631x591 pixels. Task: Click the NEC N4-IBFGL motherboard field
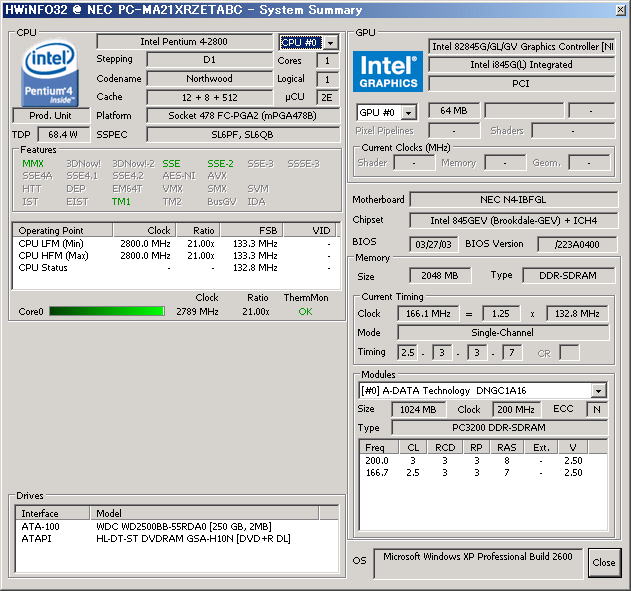pyautogui.click(x=513, y=200)
